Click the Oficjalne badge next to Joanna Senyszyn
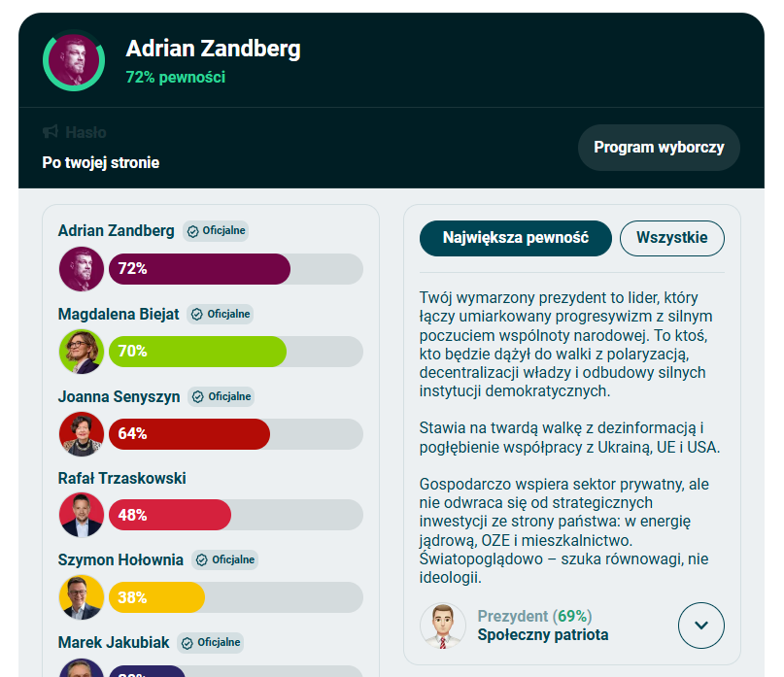 223,396
